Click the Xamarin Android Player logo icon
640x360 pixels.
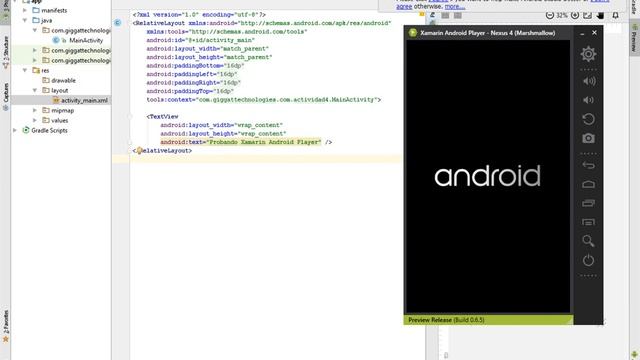(x=413, y=33)
